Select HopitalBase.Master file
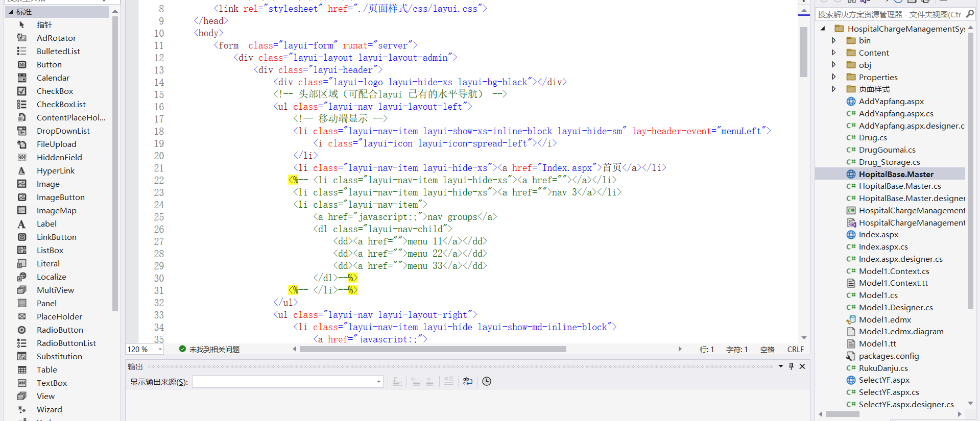Image resolution: width=980 pixels, height=421 pixels. click(x=896, y=174)
